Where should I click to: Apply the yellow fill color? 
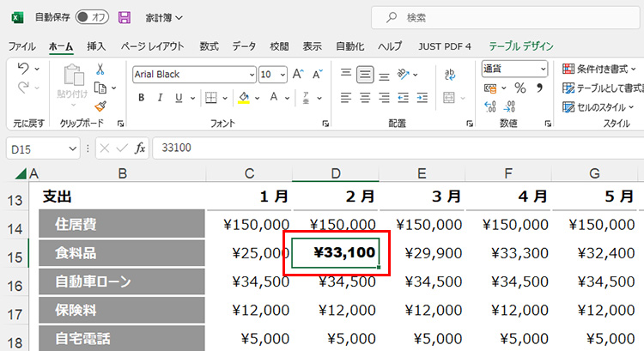click(x=244, y=97)
